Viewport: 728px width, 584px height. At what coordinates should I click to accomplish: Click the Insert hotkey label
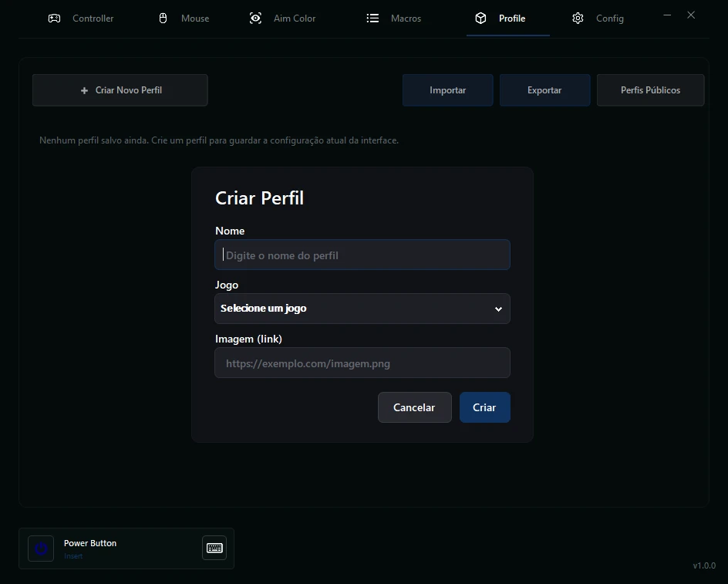coord(73,556)
